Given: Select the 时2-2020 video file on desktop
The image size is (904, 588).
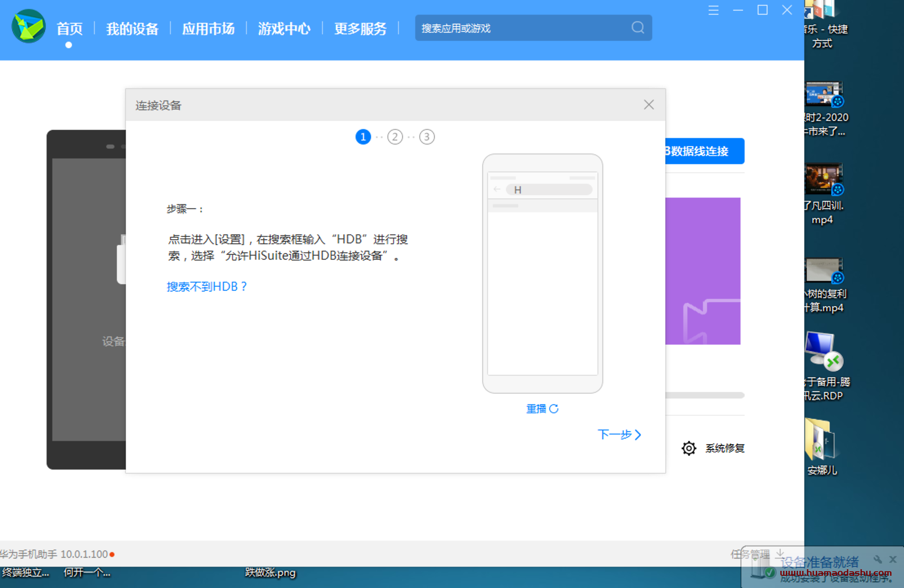Looking at the screenshot, I should point(826,109).
